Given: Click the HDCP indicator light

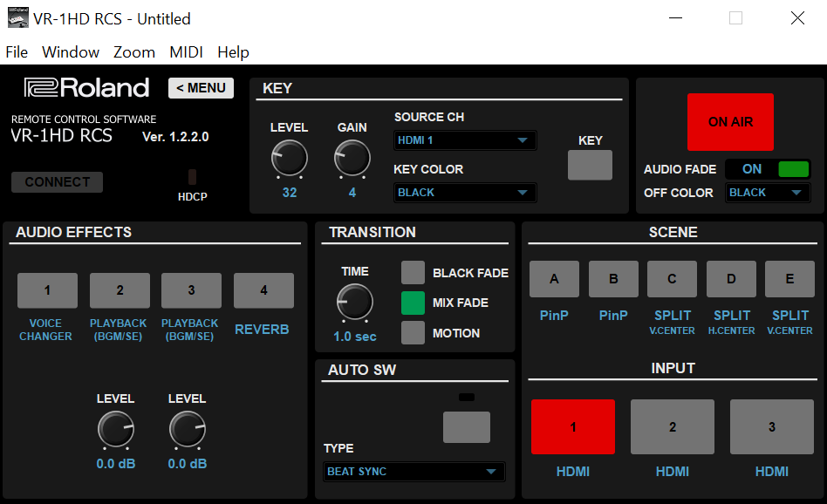Looking at the screenshot, I should [x=193, y=177].
